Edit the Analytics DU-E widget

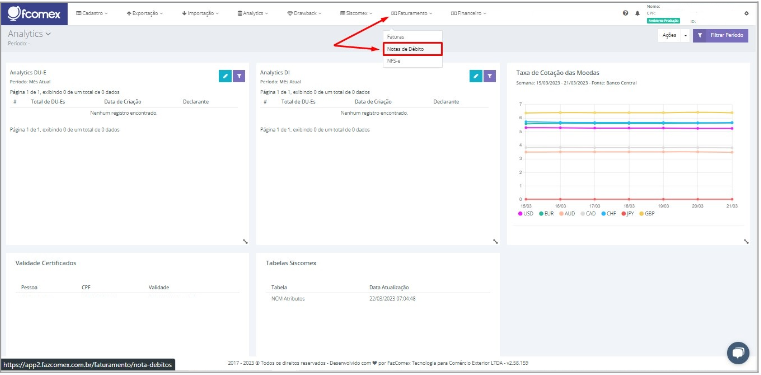click(x=225, y=76)
